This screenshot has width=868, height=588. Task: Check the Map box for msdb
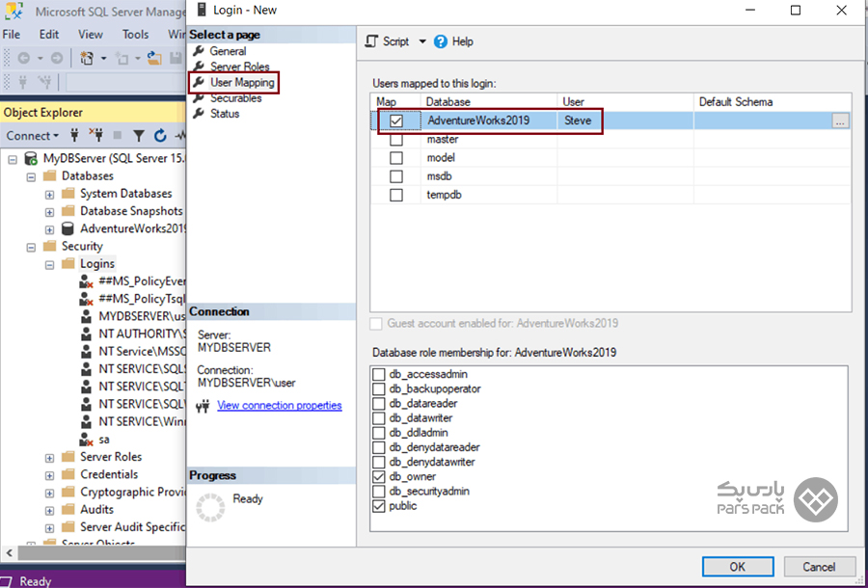tap(396, 176)
